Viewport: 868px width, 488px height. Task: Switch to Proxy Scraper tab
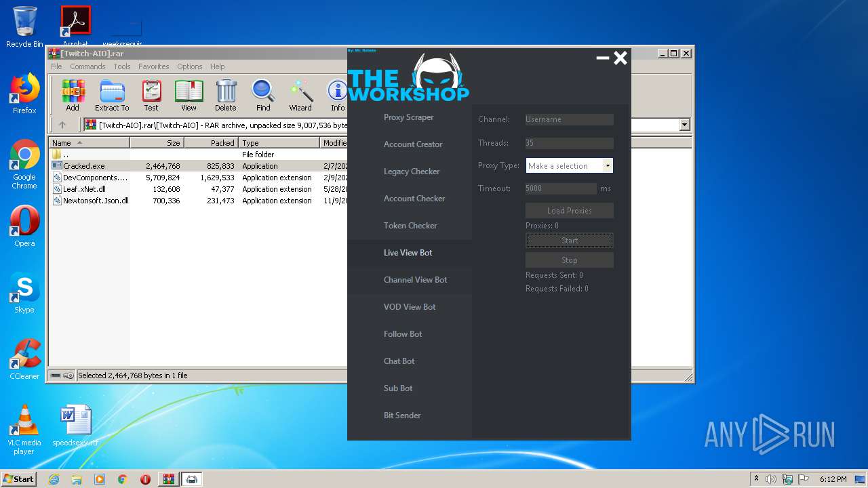[409, 117]
